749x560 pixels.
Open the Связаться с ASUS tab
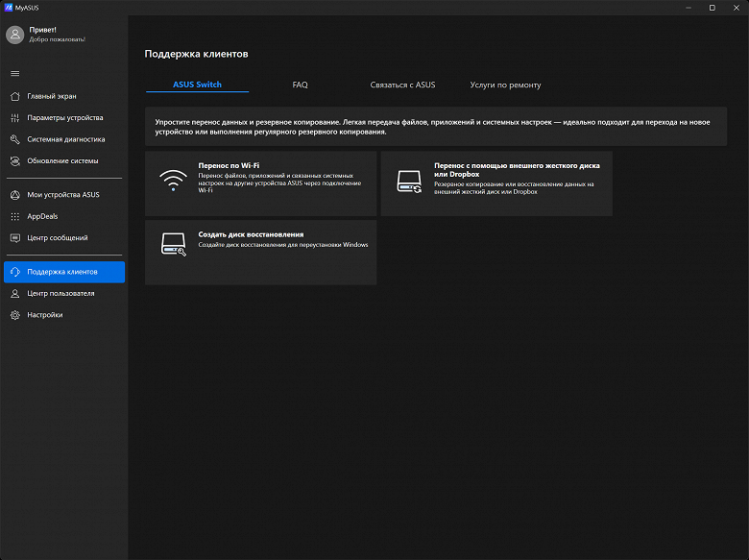pos(402,85)
